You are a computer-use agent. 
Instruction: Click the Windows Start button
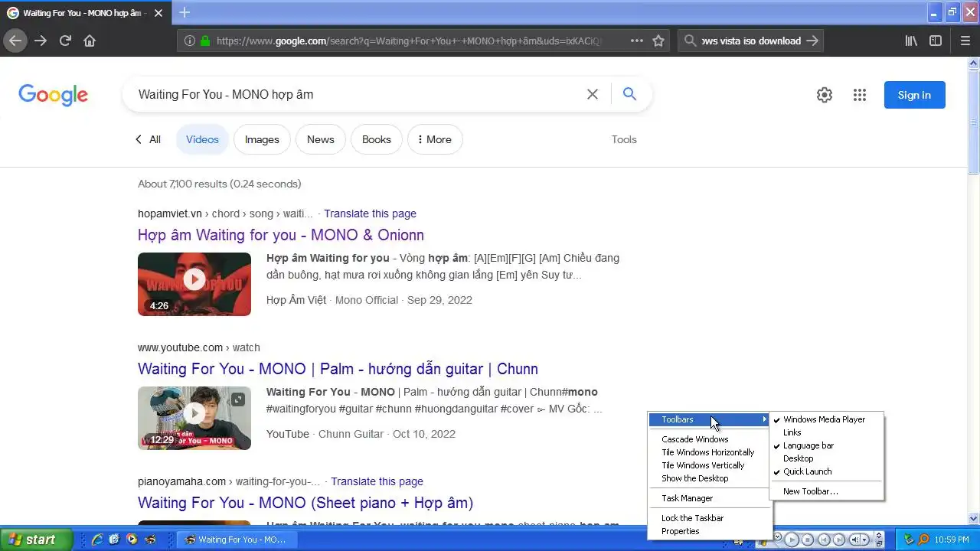click(37, 540)
